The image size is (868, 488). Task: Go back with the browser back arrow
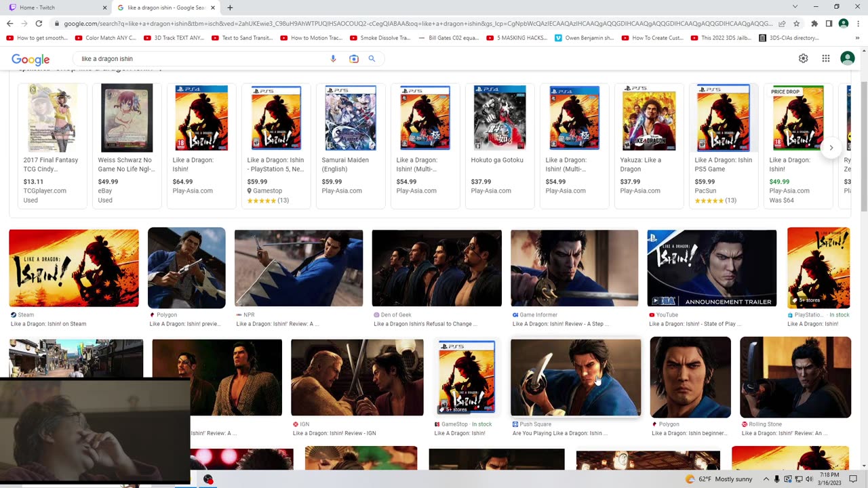[x=9, y=24]
